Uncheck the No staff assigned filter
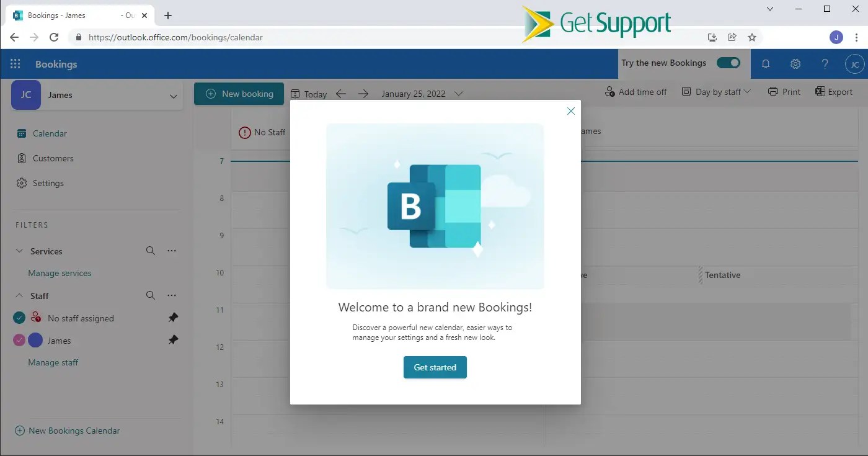This screenshot has height=456, width=868. tap(19, 318)
